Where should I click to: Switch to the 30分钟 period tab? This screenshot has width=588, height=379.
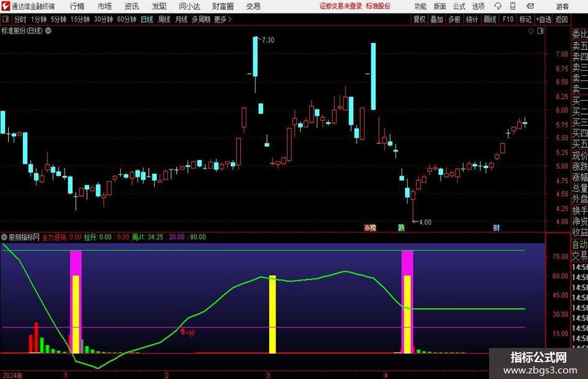point(103,19)
